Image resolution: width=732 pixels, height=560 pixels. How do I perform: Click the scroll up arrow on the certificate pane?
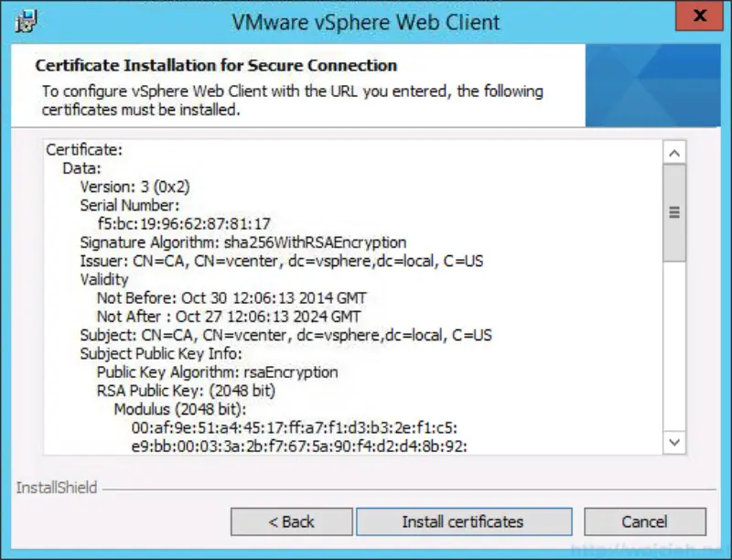674,152
